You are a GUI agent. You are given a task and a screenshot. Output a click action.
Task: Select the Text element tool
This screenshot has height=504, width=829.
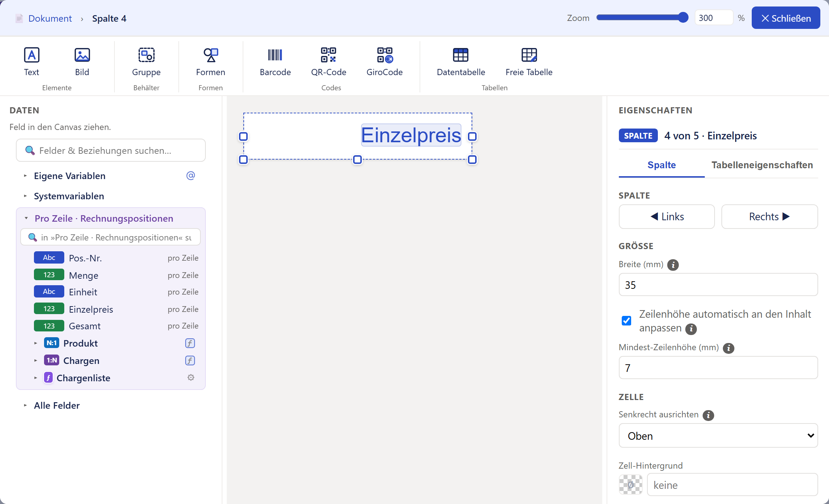point(31,62)
